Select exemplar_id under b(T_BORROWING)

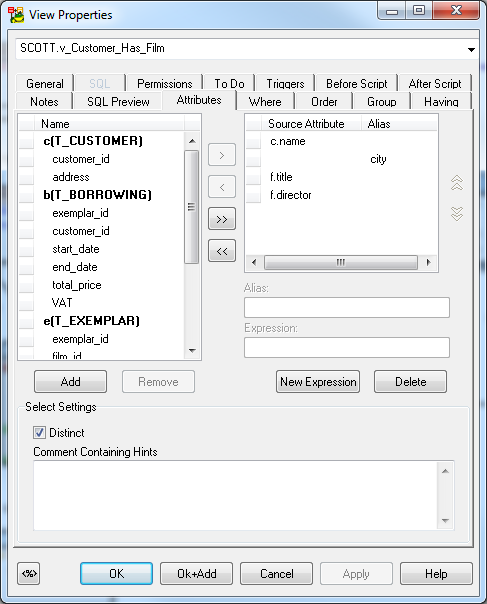point(102,213)
